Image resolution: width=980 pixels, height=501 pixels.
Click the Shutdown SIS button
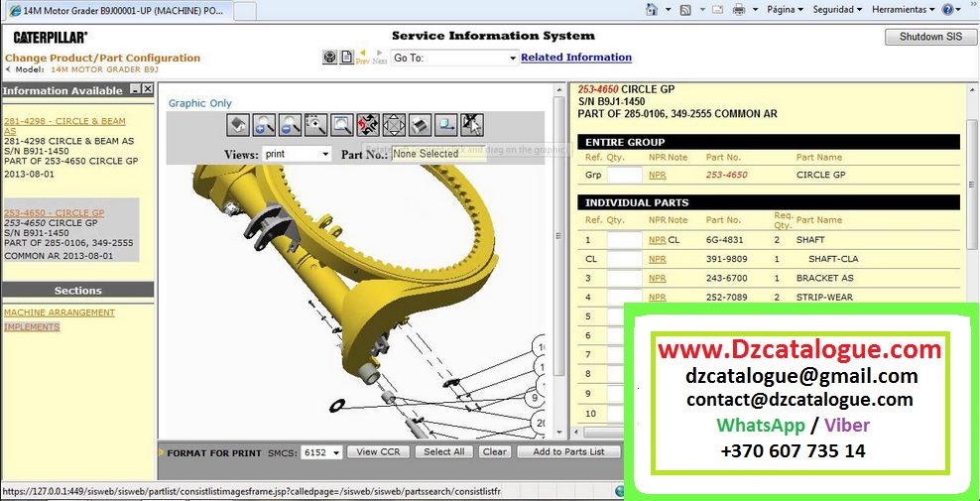click(x=930, y=37)
